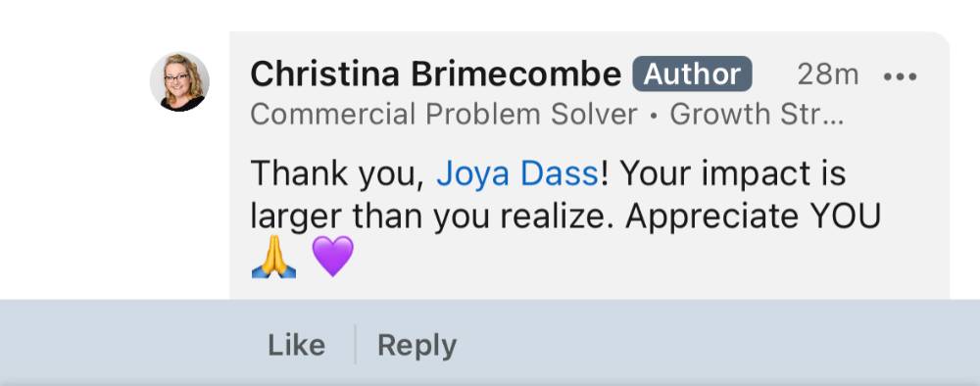Expand the truncated Growth Str… headline text
Image resolution: width=980 pixels, height=386 pixels.
coord(757,115)
